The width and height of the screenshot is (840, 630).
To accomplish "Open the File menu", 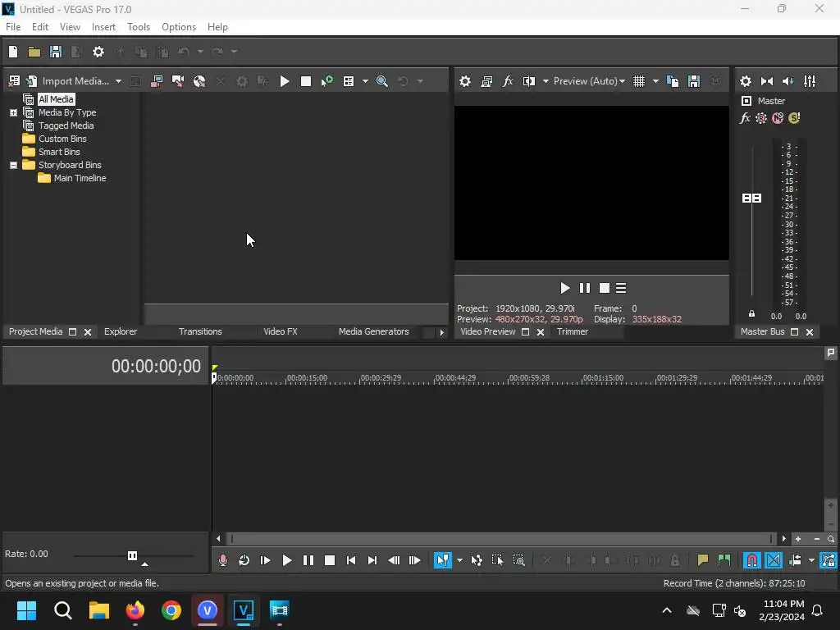I will [13, 27].
